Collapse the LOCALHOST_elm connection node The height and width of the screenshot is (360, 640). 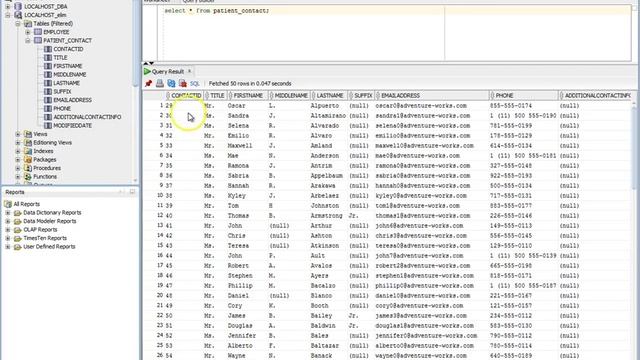pos(8,15)
